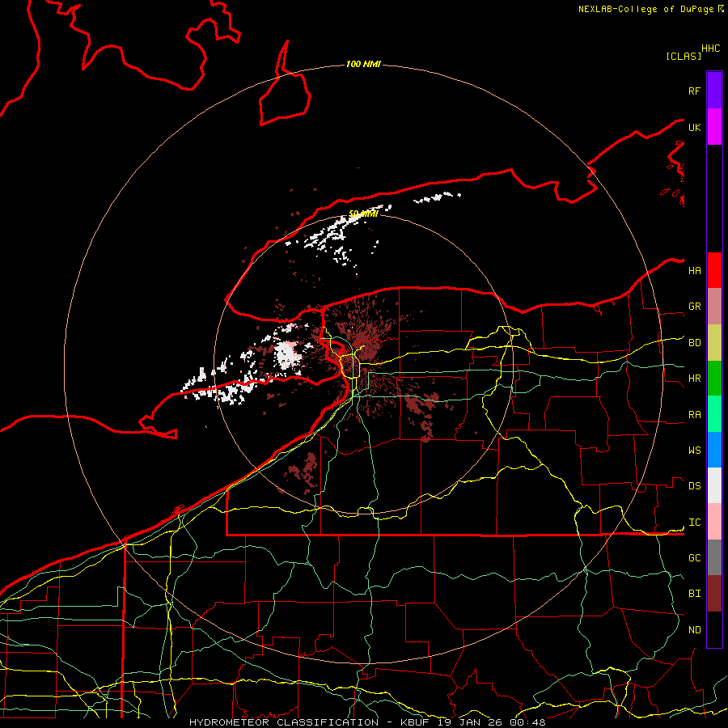Click the NEXLAB-College of DuPage credit text
Screen dimensions: 728x728
[648, 9]
